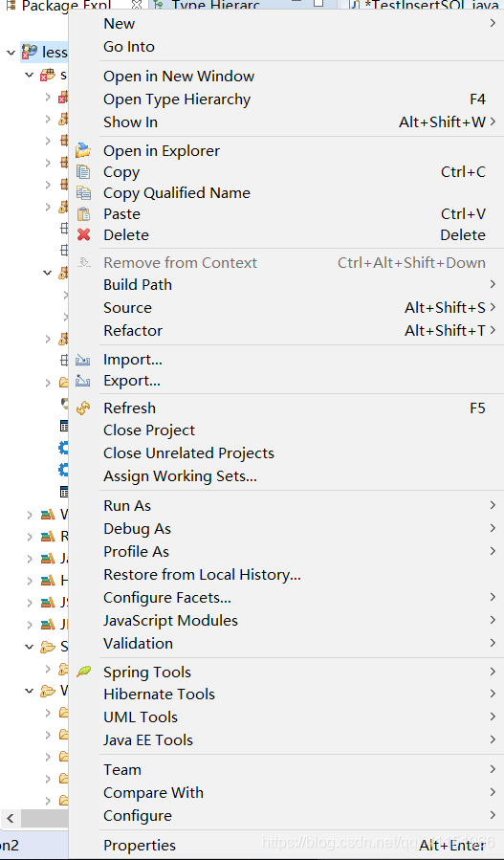Expand the Build Path submenu arrow
The width and height of the screenshot is (504, 860).
pyautogui.click(x=493, y=284)
